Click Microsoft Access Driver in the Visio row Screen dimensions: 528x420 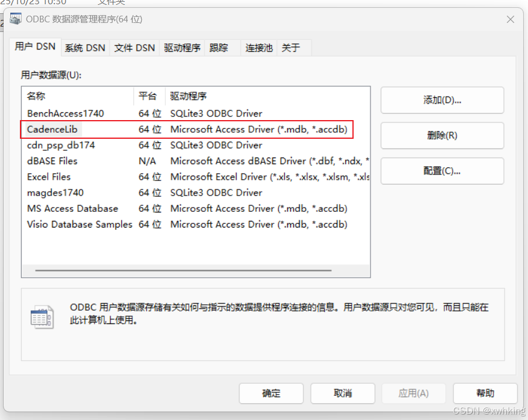pyautogui.click(x=259, y=224)
